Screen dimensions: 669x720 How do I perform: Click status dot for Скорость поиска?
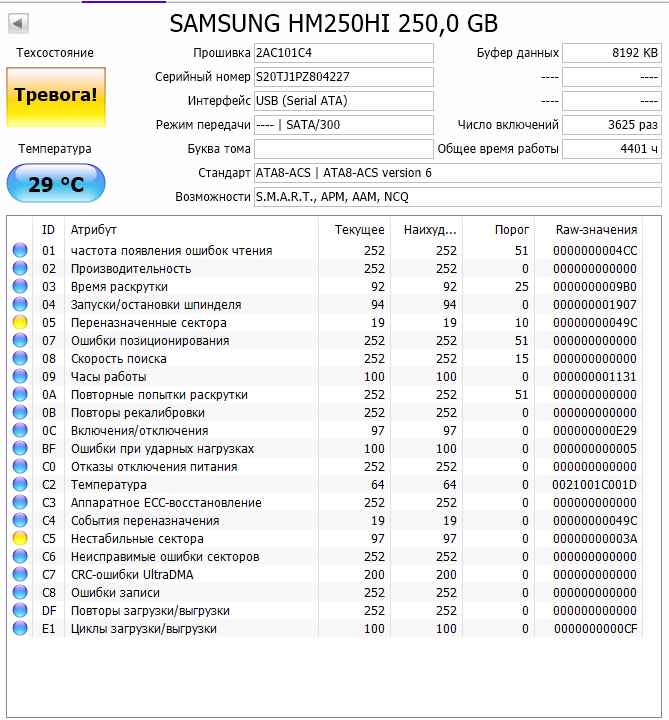click(x=20, y=358)
